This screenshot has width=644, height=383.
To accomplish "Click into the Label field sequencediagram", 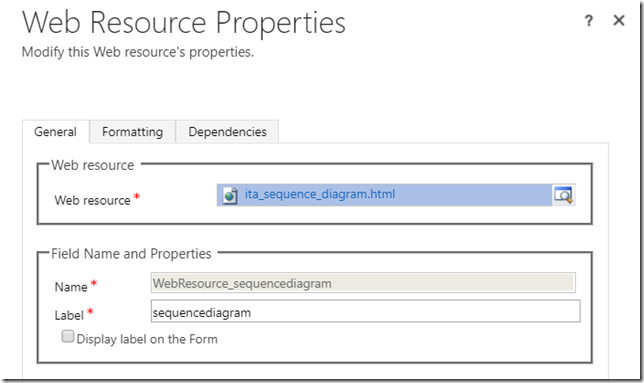I will (366, 312).
